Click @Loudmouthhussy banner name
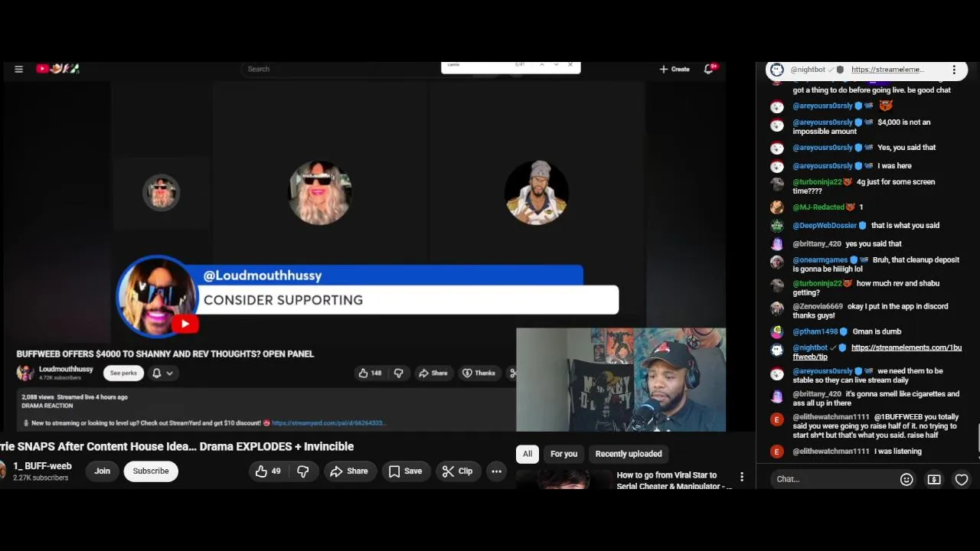This screenshot has width=980, height=551. (x=263, y=275)
